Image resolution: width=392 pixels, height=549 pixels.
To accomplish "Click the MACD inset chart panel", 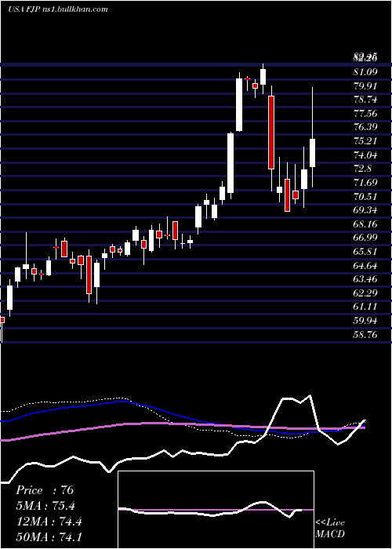I will (x=216, y=510).
